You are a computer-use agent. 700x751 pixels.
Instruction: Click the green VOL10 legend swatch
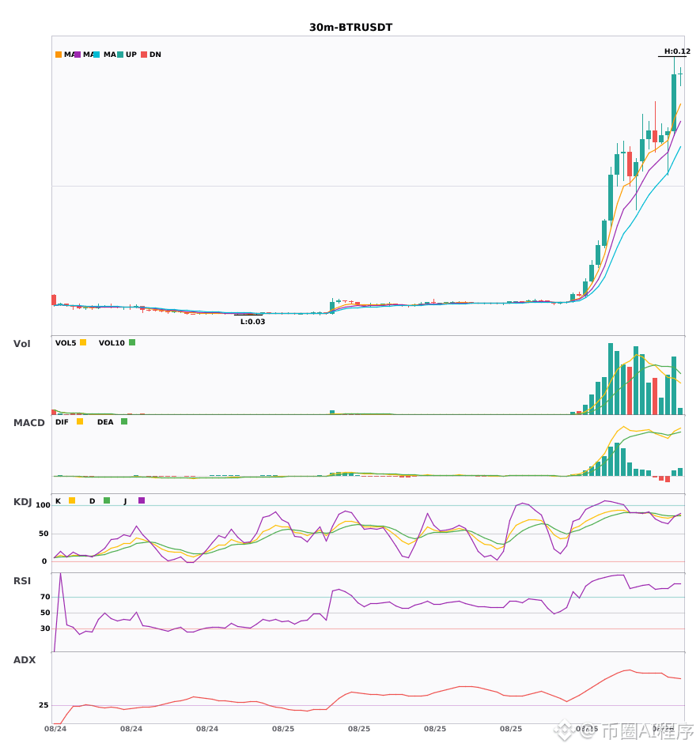coord(132,342)
